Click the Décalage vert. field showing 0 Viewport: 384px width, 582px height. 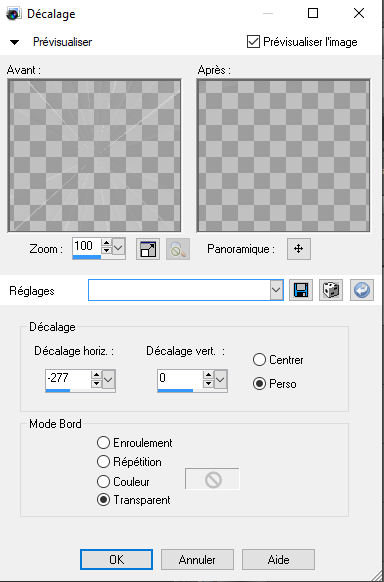click(x=180, y=379)
